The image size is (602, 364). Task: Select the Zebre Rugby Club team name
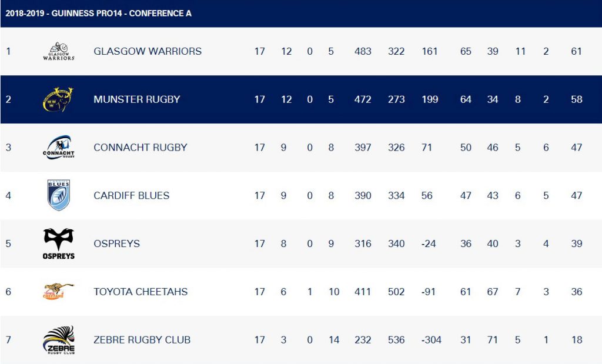[x=142, y=340]
